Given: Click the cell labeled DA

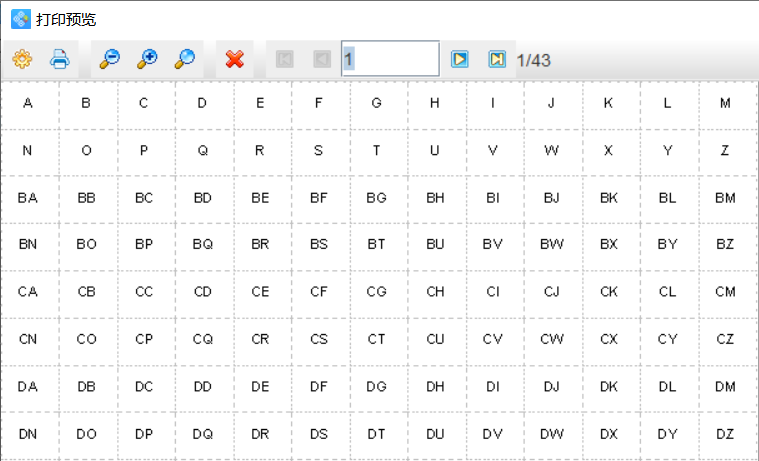Looking at the screenshot, I should click(28, 386).
